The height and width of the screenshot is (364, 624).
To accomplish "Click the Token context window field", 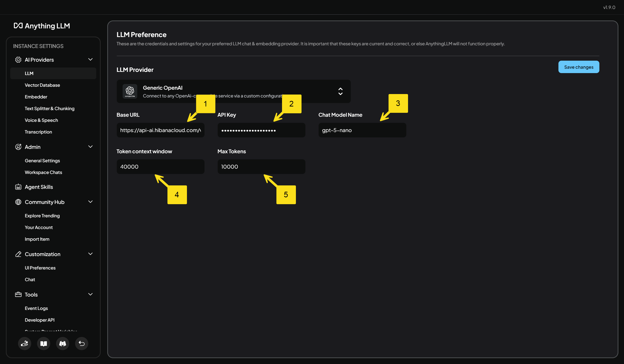I will click(x=160, y=167).
